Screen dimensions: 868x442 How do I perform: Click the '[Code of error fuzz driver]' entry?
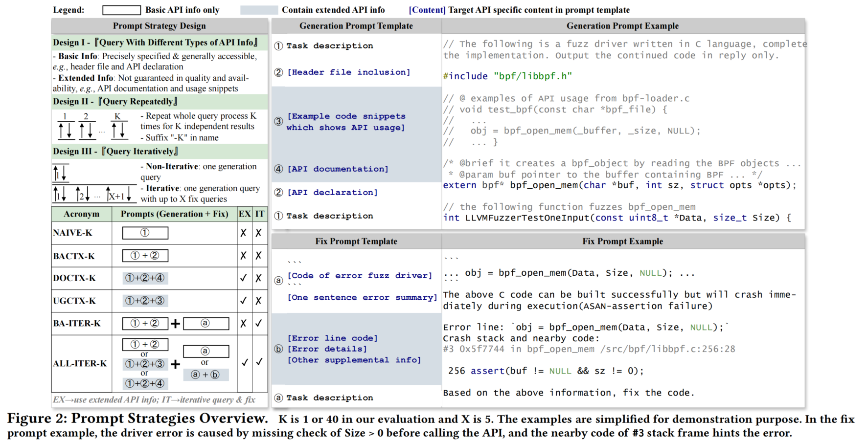coord(360,275)
